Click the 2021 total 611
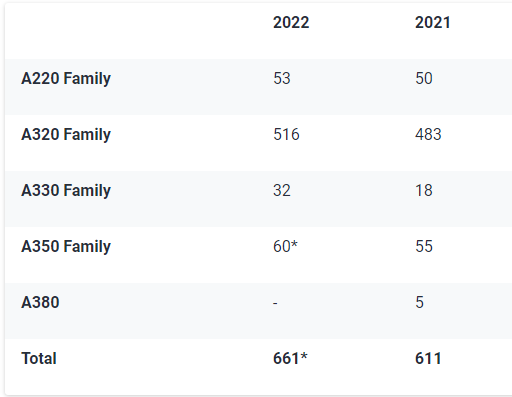Viewport: 512px width, 397px height. (x=428, y=358)
